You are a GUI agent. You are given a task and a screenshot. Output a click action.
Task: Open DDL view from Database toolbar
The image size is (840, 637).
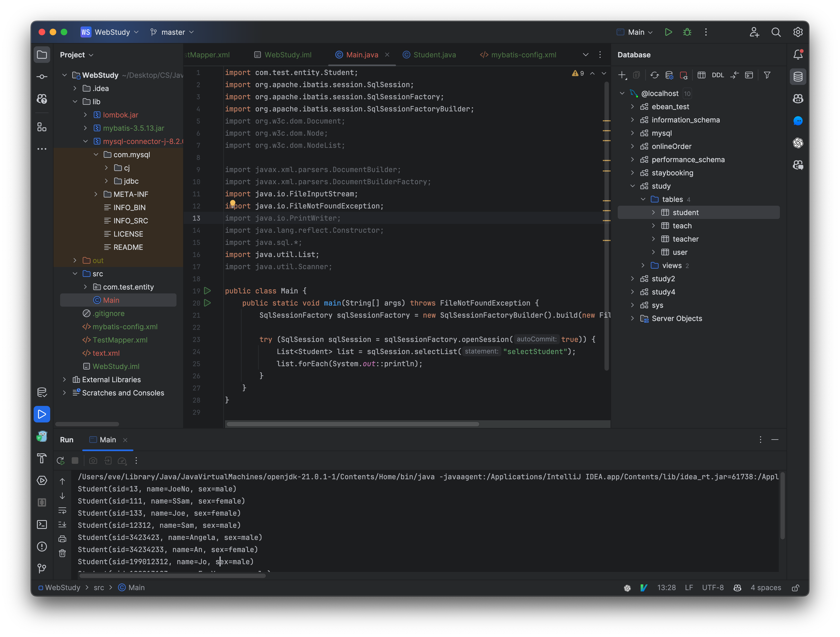click(x=718, y=75)
